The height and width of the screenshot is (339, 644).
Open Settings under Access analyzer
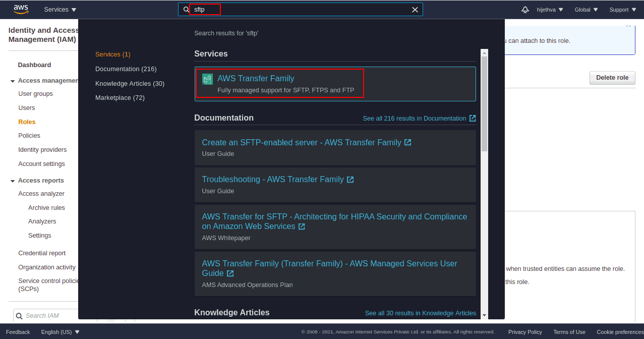(x=40, y=236)
